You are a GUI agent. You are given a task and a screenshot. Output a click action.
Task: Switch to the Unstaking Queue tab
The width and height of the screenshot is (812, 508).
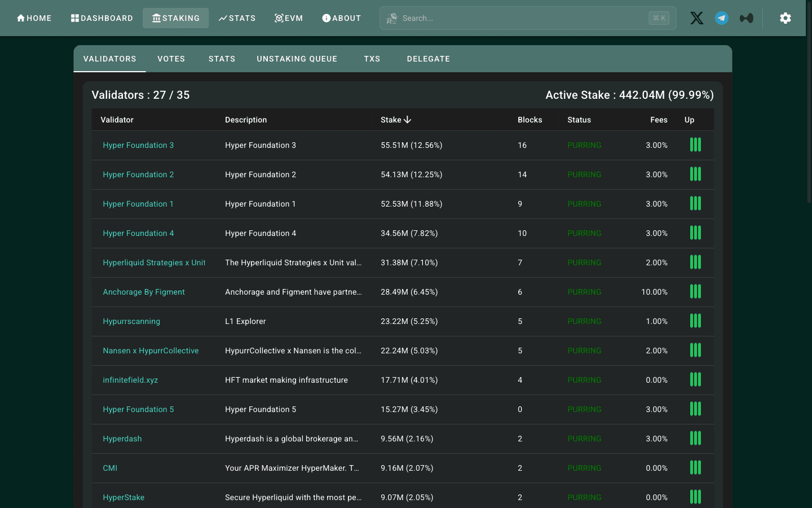click(x=297, y=59)
